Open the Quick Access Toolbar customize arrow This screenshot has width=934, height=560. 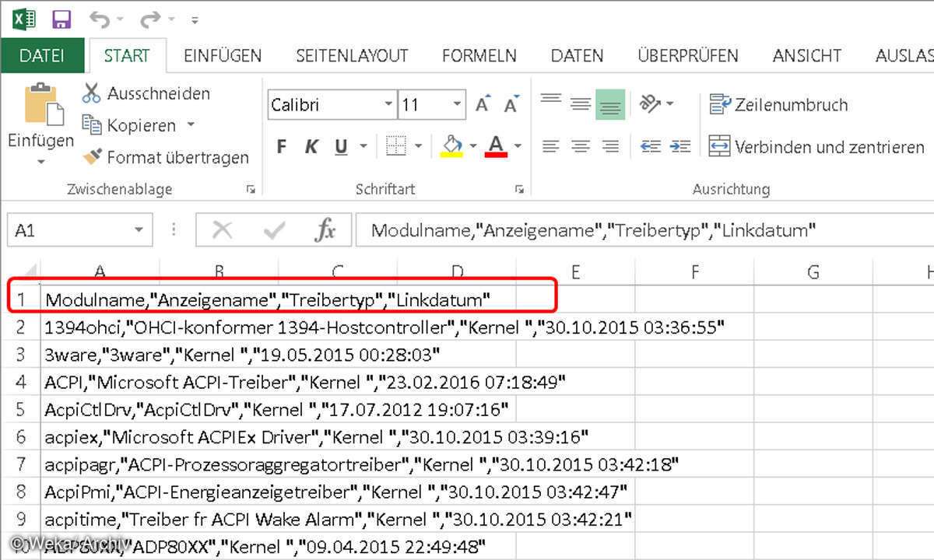(x=194, y=20)
